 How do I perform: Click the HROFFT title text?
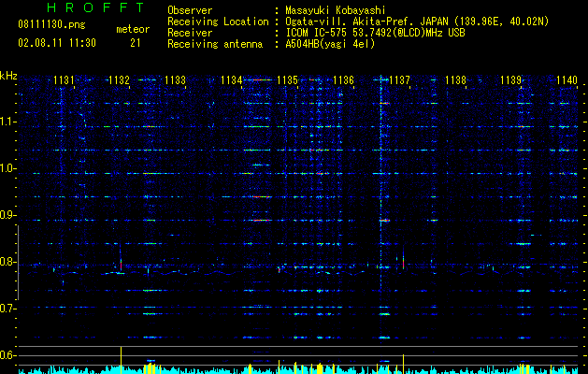(x=95, y=7)
